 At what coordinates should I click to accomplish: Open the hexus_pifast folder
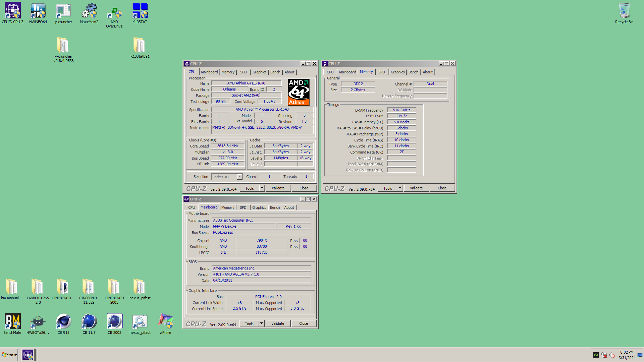pyautogui.click(x=140, y=289)
